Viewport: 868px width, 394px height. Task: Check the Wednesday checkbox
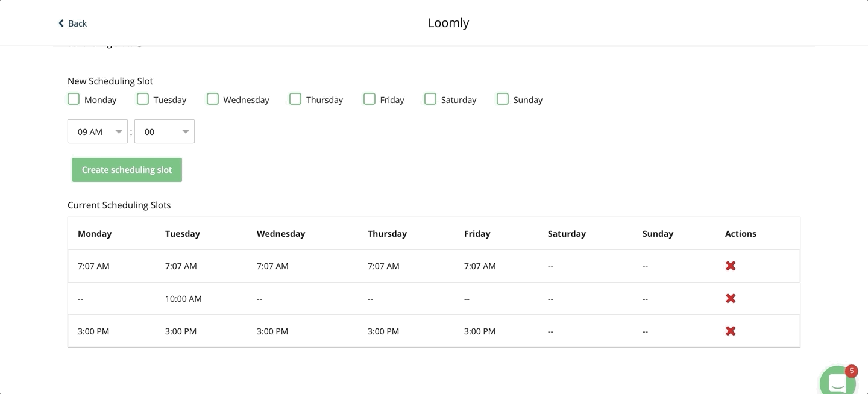point(212,98)
